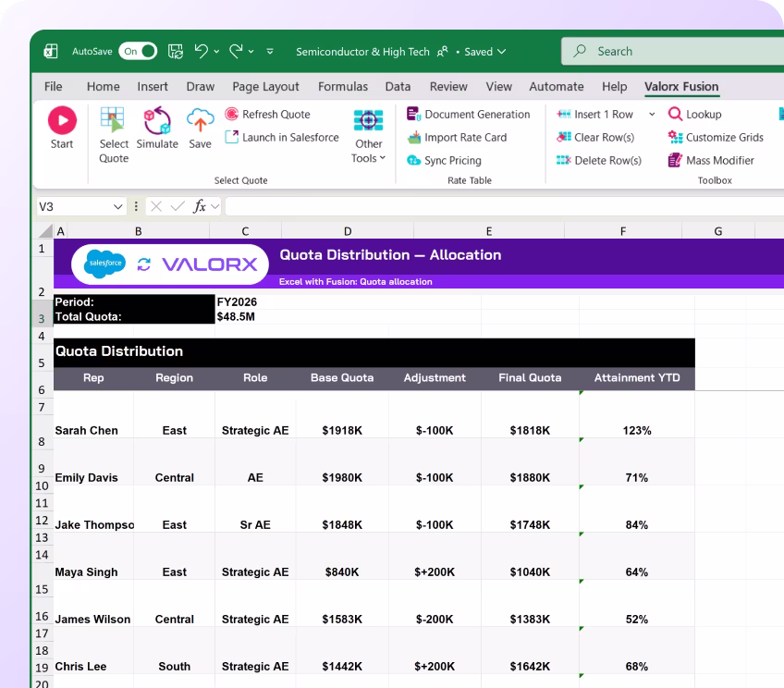The width and height of the screenshot is (784, 688).
Task: Open Document Generation
Action: [x=468, y=114]
